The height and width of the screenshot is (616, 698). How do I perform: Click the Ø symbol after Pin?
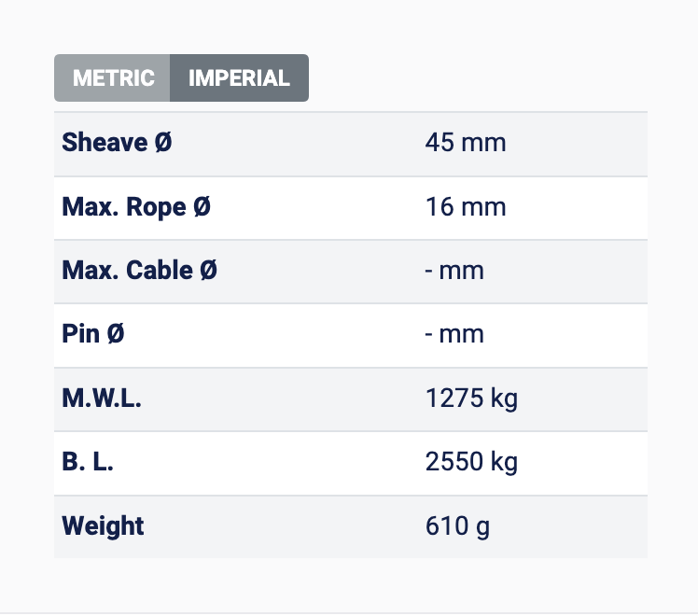tap(115, 333)
